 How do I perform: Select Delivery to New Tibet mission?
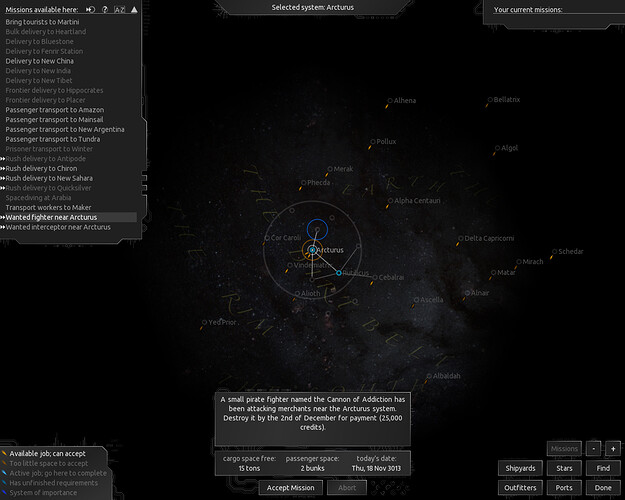39,81
